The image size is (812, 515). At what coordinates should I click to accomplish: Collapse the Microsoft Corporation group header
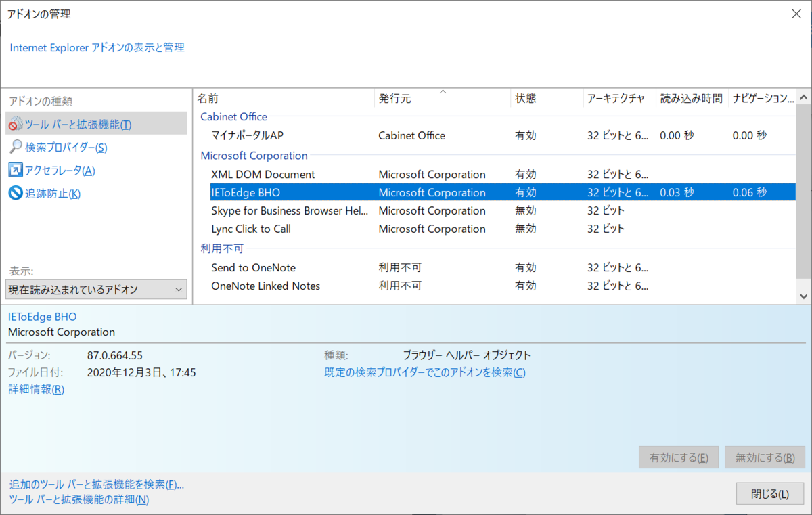pyautogui.click(x=254, y=156)
